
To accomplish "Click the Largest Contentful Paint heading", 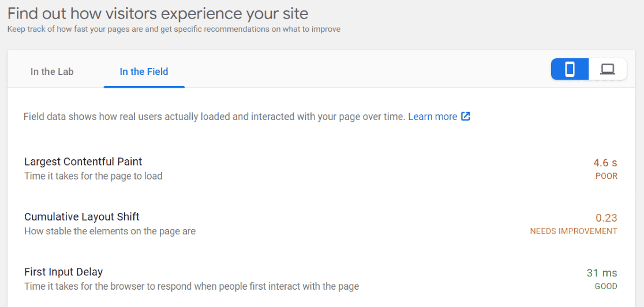I will 83,162.
